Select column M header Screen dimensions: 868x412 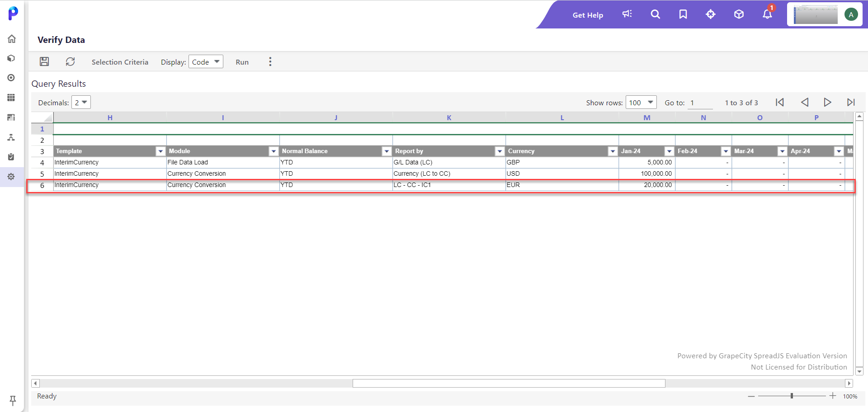point(647,117)
